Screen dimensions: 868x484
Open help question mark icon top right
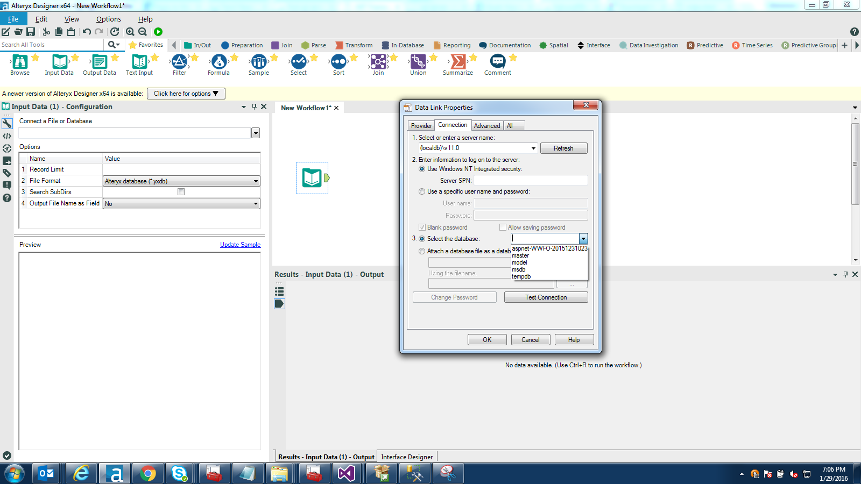(x=854, y=32)
